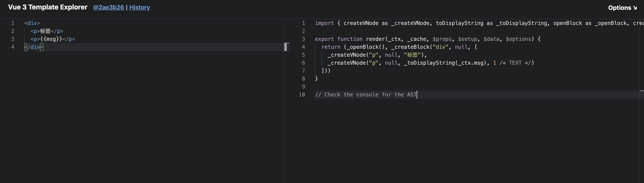This screenshot has height=183, width=644.
Task: Click the 'Check the console for the AST' comment
Action: click(x=366, y=95)
